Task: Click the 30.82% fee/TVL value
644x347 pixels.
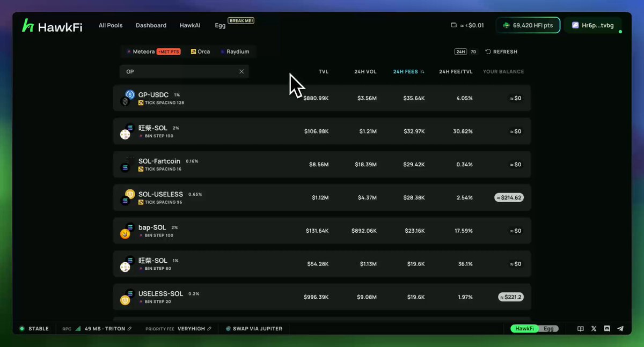Action: pos(463,131)
